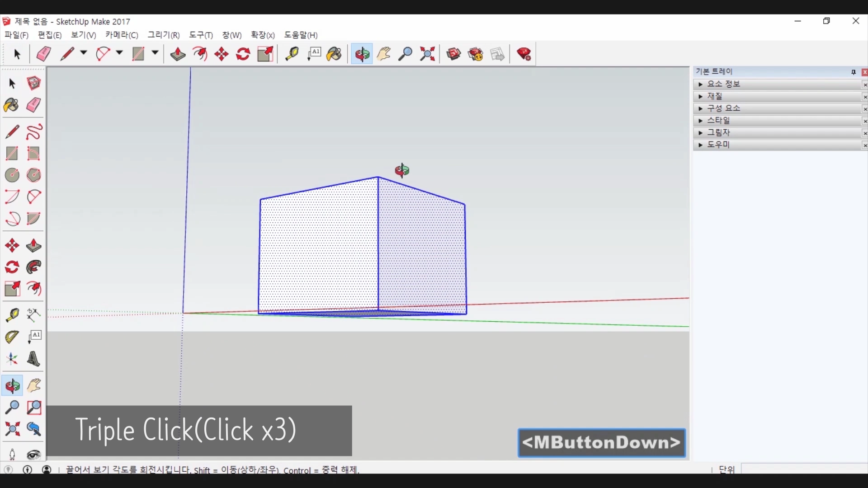The image size is (868, 488).
Task: Click the geo-location status bar icon
Action: pyautogui.click(x=9, y=469)
